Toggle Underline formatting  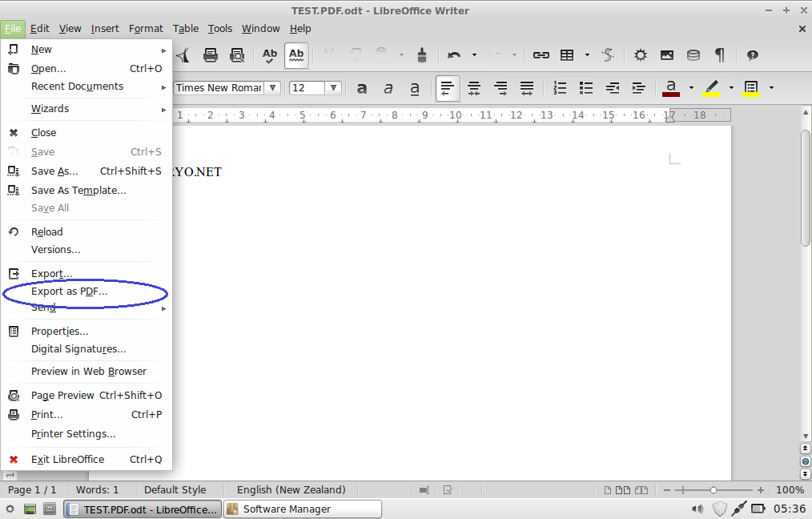(x=415, y=89)
